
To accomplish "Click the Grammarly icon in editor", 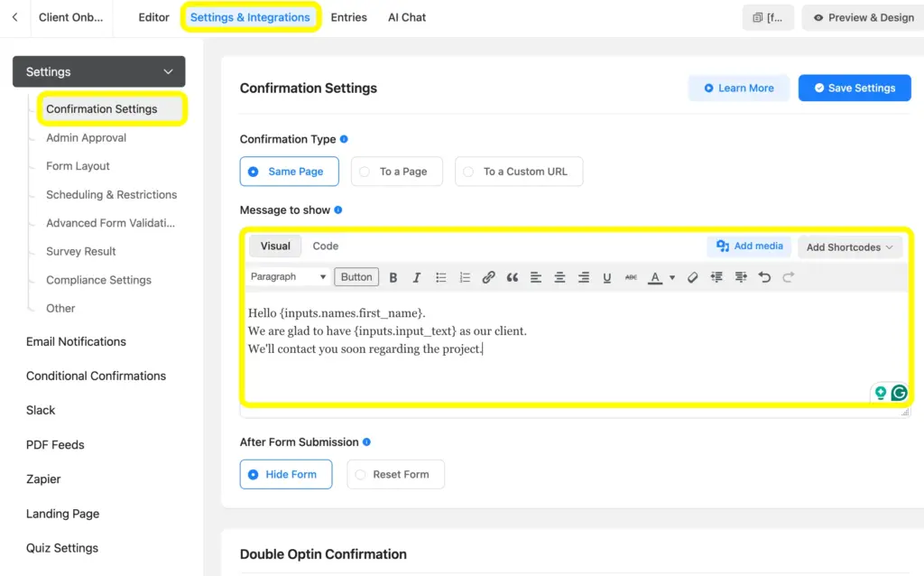I will [900, 393].
